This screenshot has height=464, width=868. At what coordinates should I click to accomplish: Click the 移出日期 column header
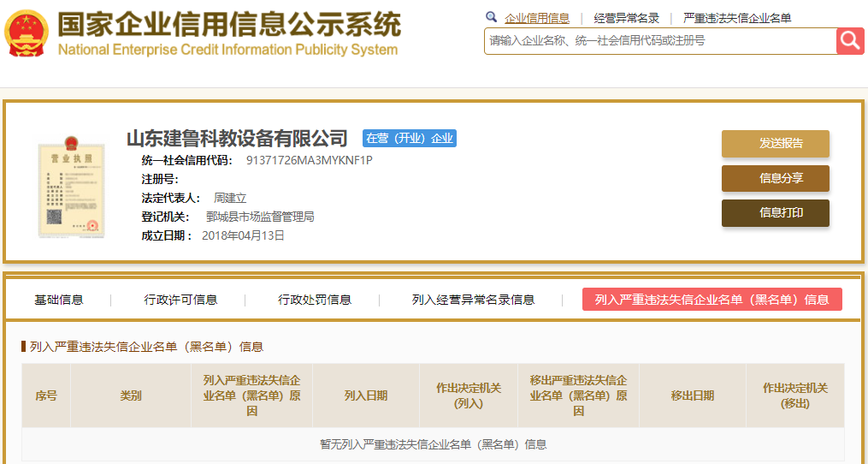[x=693, y=396]
